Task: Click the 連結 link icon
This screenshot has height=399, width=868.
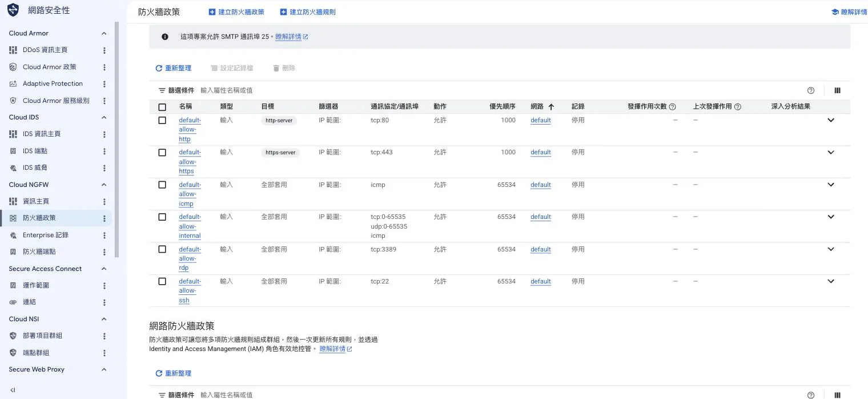Action: (x=13, y=302)
